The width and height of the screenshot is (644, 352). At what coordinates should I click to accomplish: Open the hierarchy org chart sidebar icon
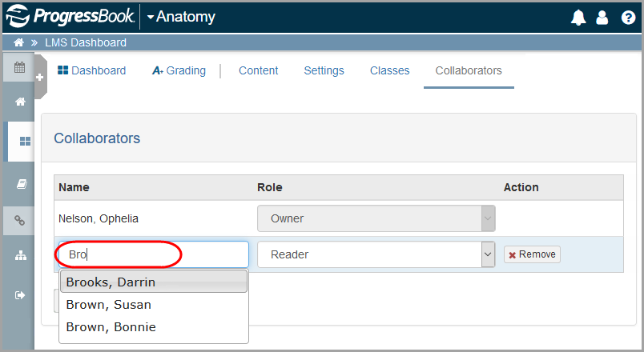click(x=21, y=256)
